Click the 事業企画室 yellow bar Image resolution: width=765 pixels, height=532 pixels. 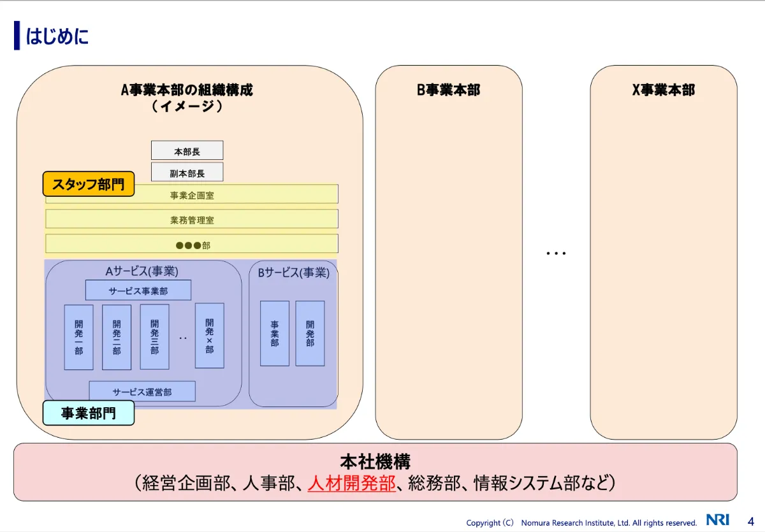coord(191,194)
